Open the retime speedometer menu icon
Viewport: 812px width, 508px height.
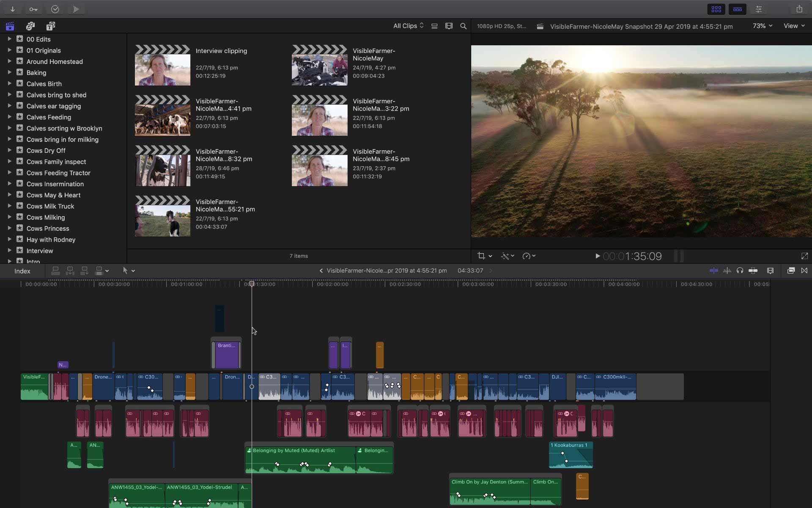point(529,256)
